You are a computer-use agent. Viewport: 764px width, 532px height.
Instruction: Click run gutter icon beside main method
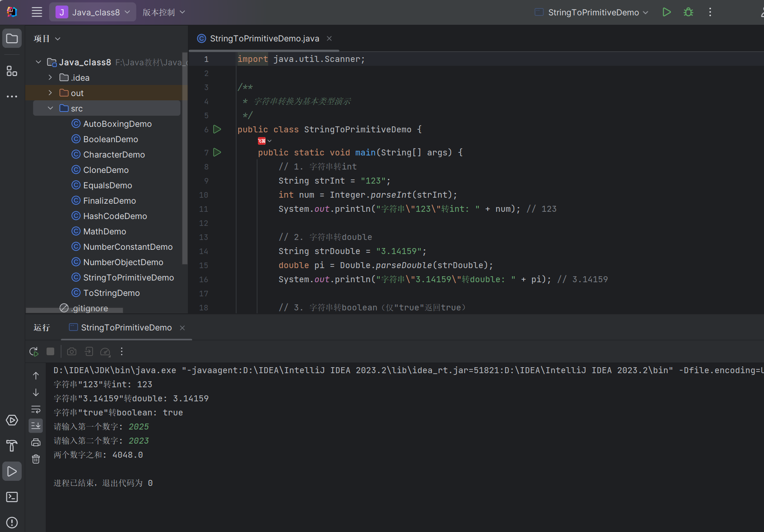(x=217, y=152)
